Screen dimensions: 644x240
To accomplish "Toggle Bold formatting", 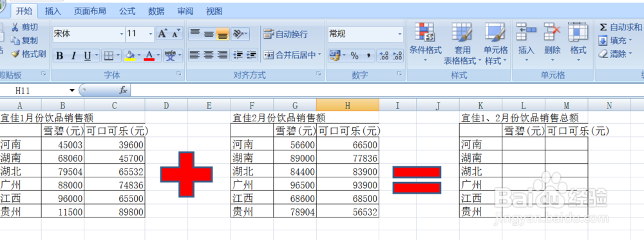I will (x=59, y=55).
